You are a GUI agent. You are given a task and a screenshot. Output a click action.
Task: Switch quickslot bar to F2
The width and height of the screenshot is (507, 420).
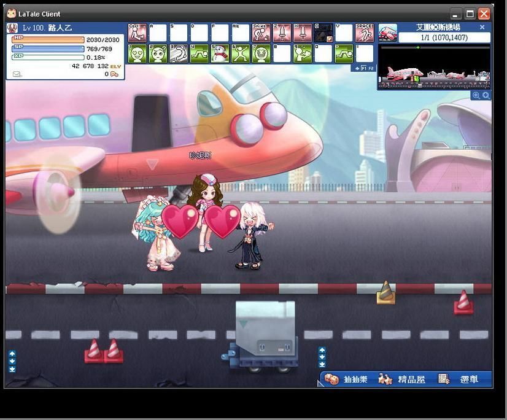point(371,68)
